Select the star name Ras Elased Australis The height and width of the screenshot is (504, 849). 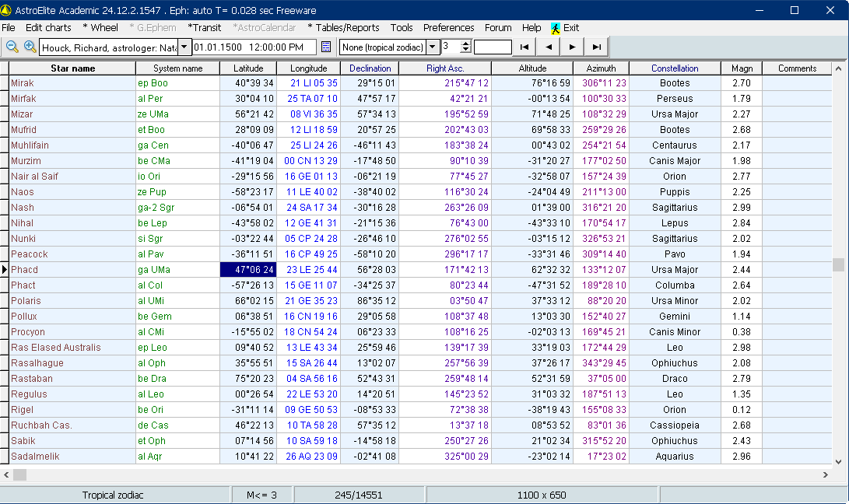coord(56,348)
